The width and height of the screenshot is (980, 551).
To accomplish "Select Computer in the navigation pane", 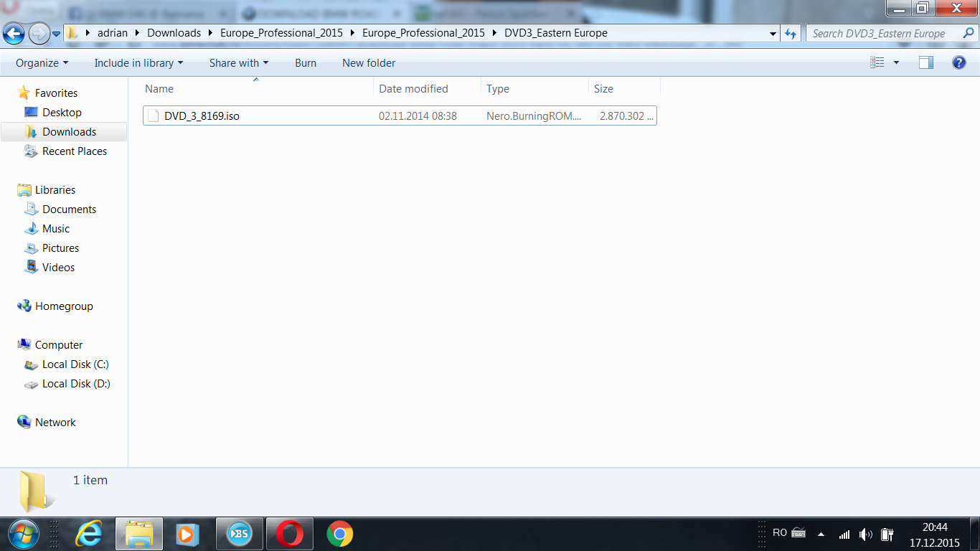I will tap(59, 345).
